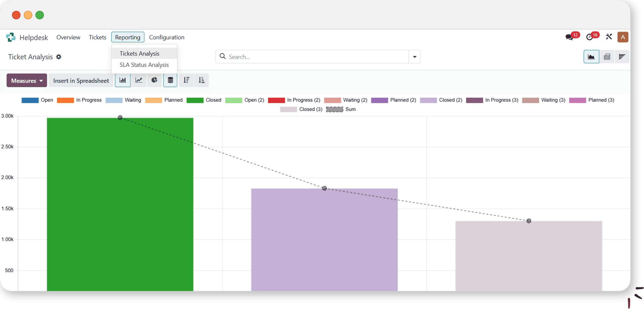
Task: Sort chart in ascending order
Action: coord(201,80)
